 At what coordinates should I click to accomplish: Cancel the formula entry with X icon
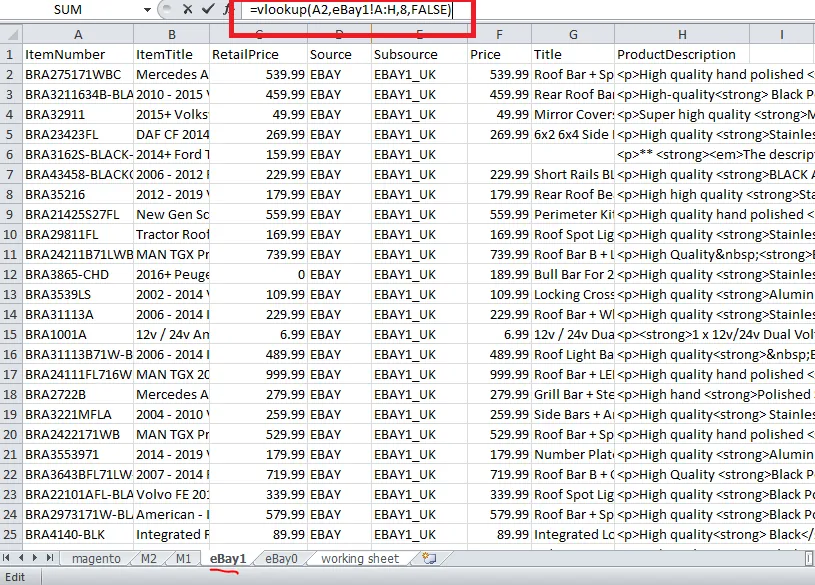(188, 9)
